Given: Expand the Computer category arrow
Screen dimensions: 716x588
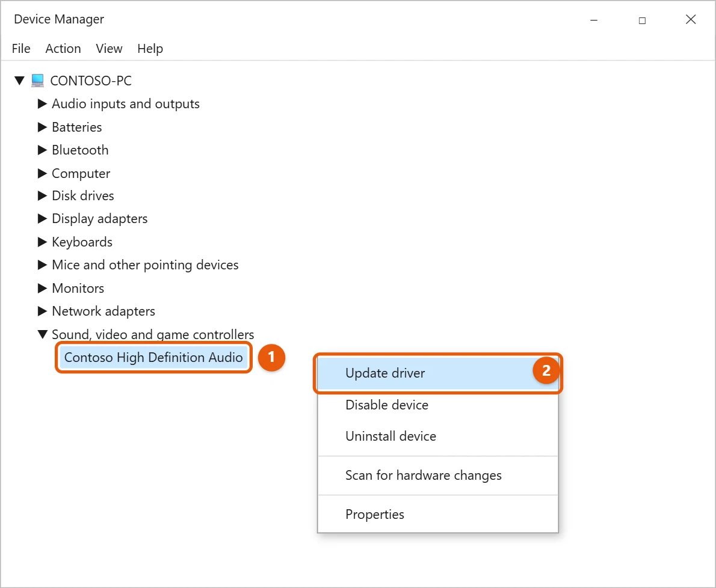Looking at the screenshot, I should 42,173.
